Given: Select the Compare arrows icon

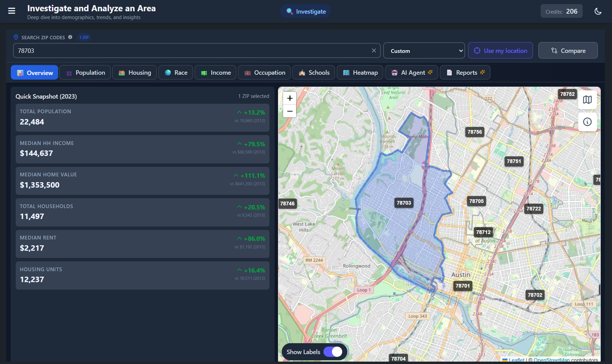Looking at the screenshot, I should point(554,50).
